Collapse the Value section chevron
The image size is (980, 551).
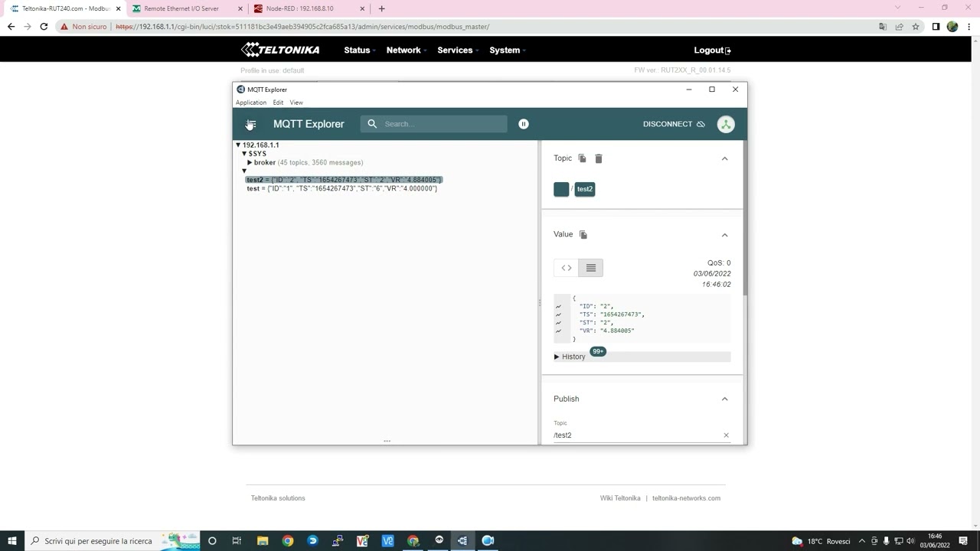tap(724, 235)
